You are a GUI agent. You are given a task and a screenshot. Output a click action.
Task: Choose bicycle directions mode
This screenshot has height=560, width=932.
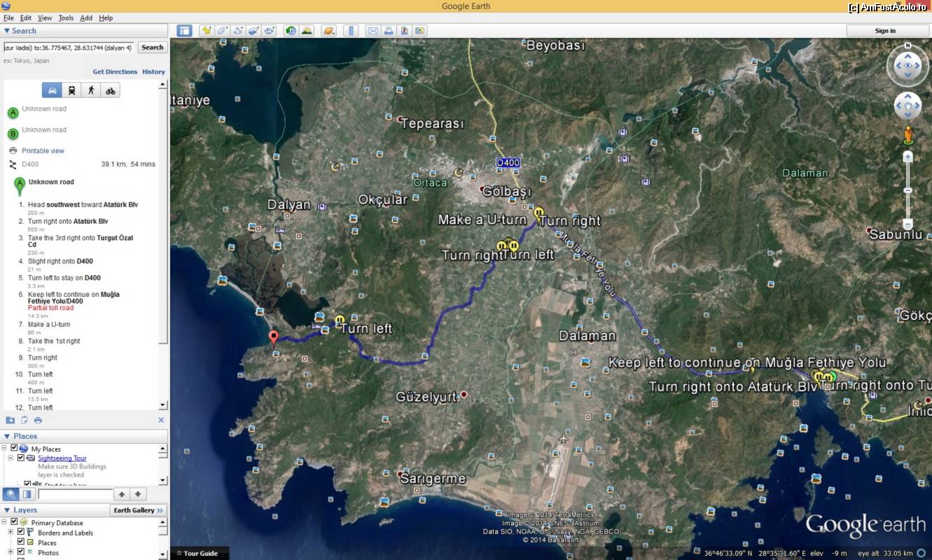(x=110, y=90)
